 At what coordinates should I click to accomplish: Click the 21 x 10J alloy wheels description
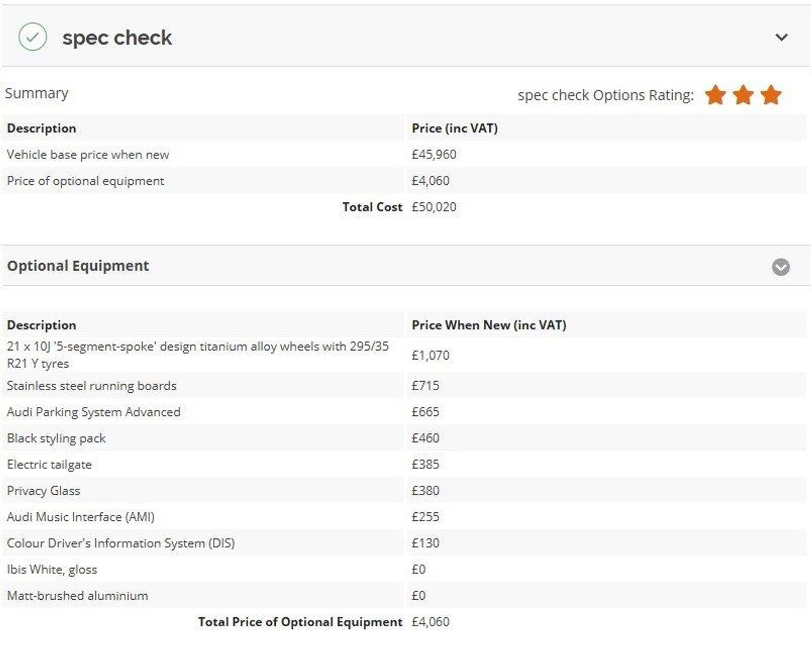197,355
